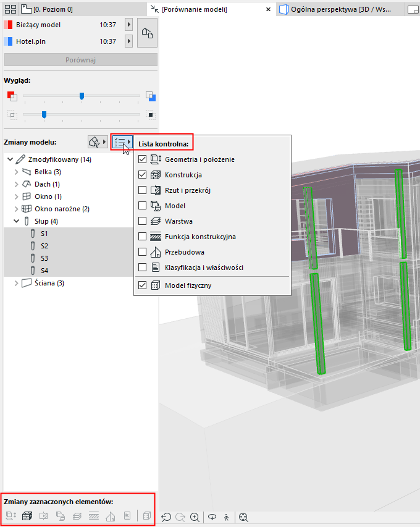Image resolution: width=420 pixels, height=527 pixels.
Task: Click the Geometria i położenie menu entry
Action: click(212, 159)
